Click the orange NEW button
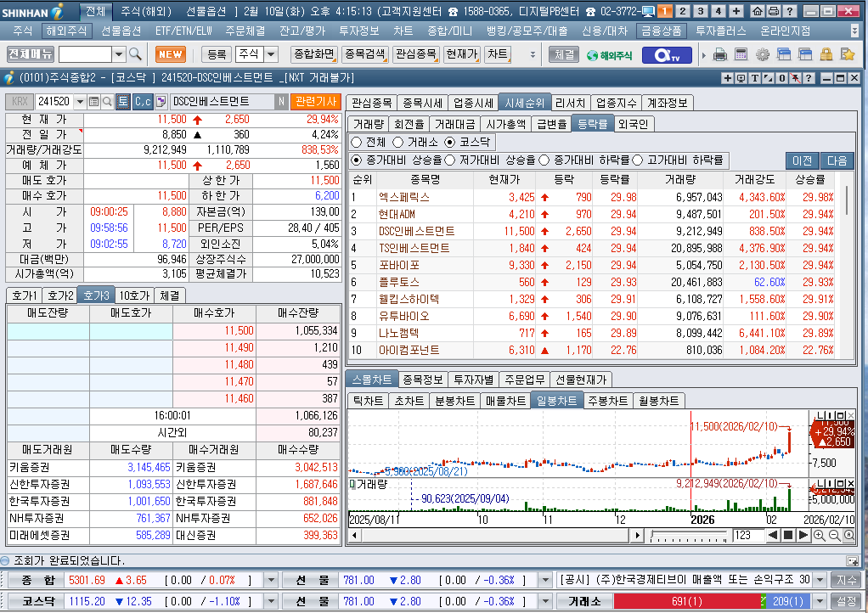The image size is (868, 613). (171, 54)
